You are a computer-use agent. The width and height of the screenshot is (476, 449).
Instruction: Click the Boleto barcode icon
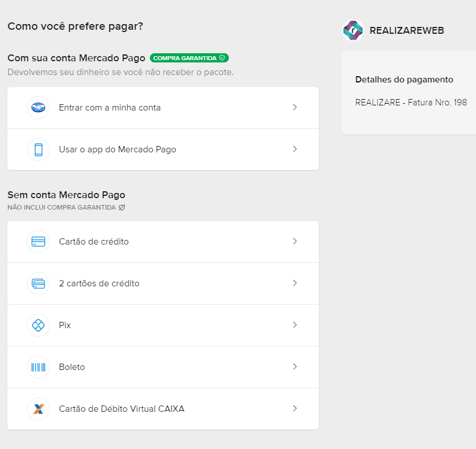38,367
